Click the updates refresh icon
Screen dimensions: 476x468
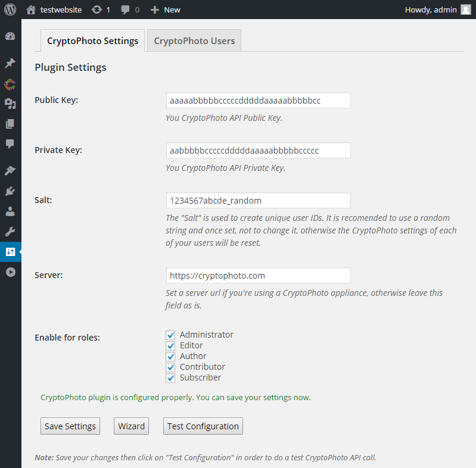coord(97,10)
